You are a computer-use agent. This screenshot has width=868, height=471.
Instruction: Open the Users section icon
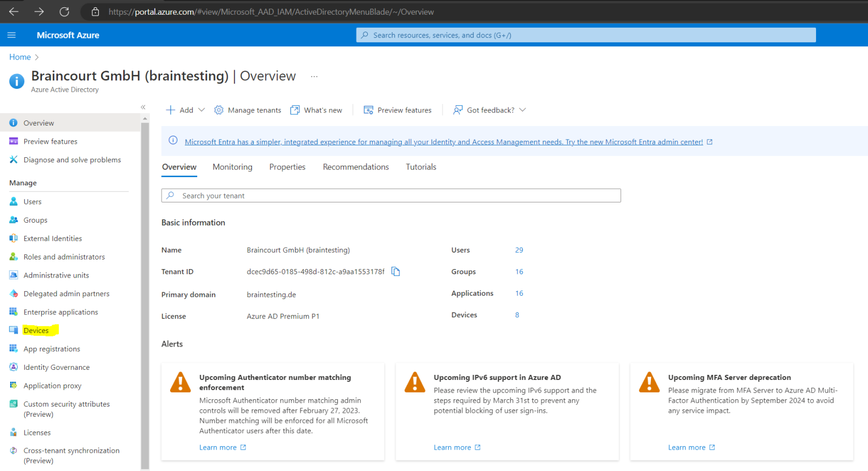point(13,201)
